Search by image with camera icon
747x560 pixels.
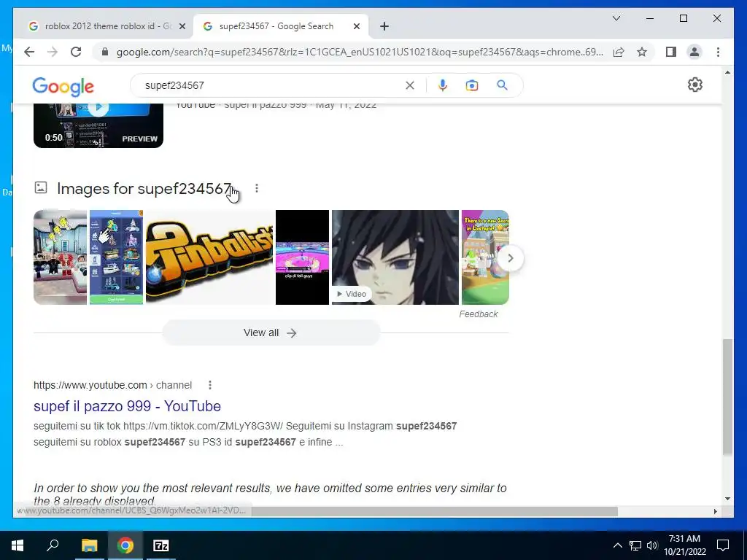(472, 85)
